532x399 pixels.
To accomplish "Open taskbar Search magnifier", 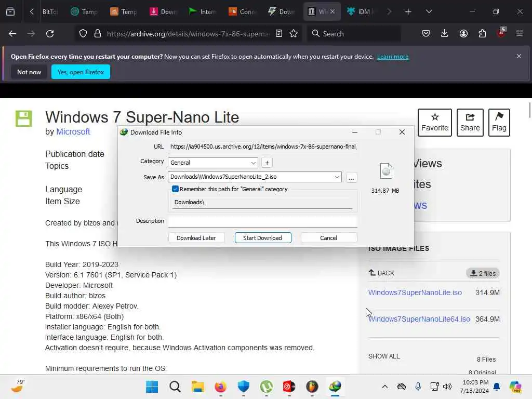I will (x=175, y=387).
